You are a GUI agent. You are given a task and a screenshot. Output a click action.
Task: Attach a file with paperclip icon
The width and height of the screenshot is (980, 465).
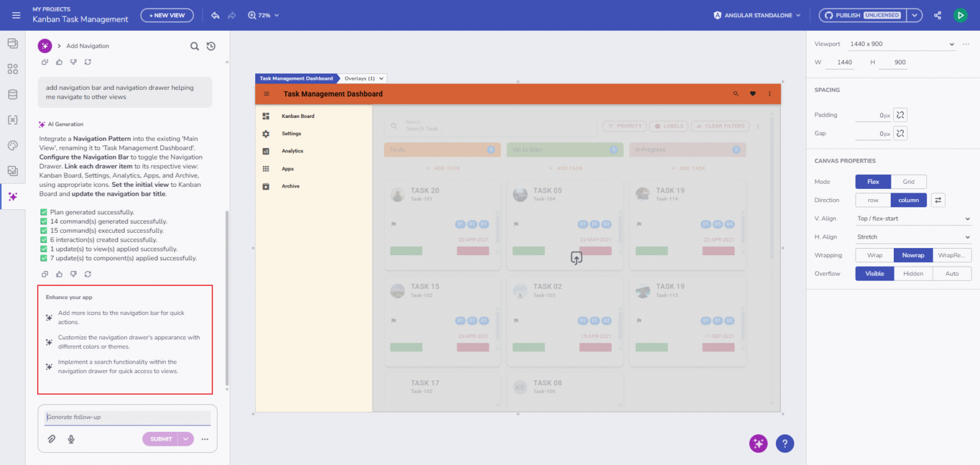click(52, 439)
